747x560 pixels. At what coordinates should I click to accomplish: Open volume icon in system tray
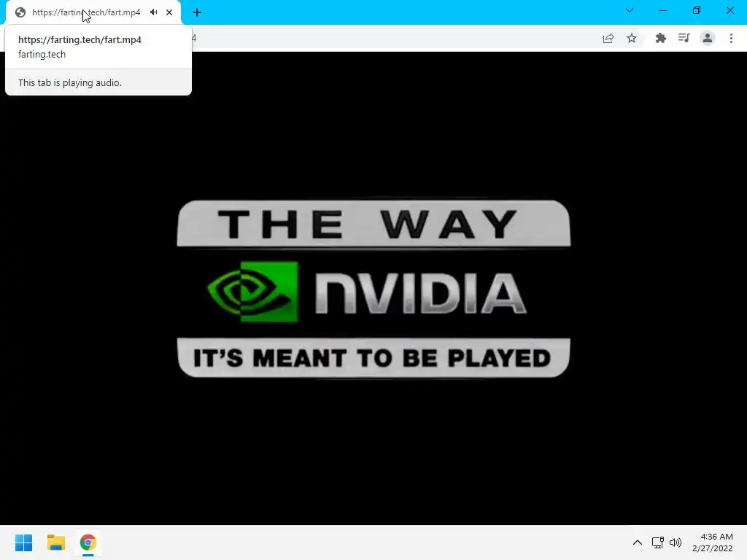coord(676,542)
